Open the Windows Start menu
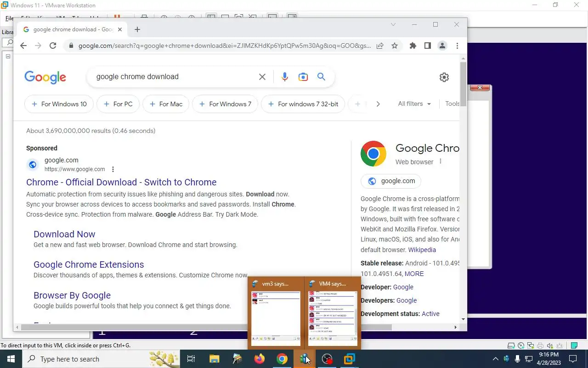This screenshot has width=588, height=368. [x=11, y=359]
